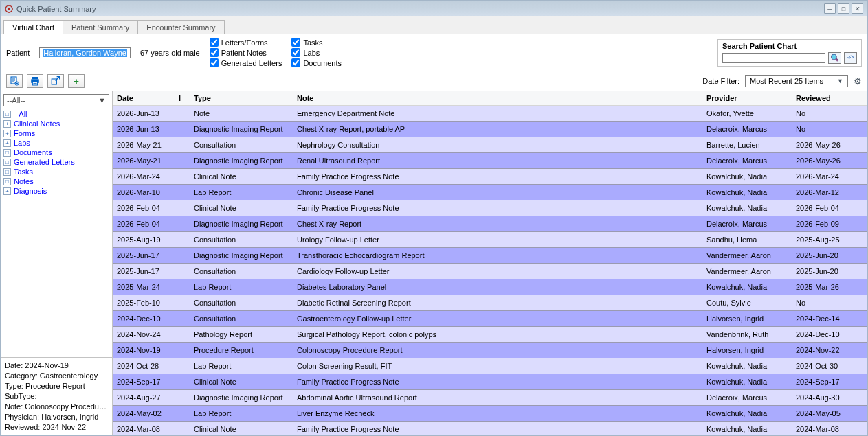Print the chart using printer icon

click(35, 81)
